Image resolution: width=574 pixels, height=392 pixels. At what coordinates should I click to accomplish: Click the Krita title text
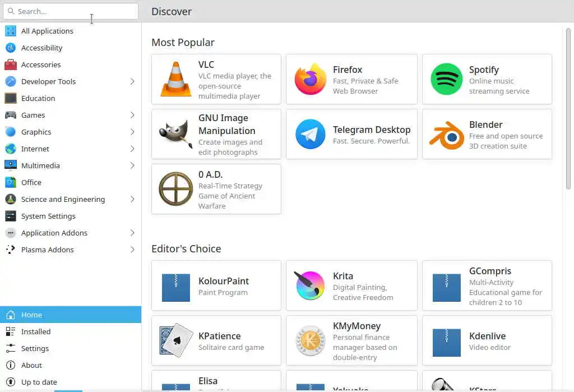[x=343, y=276]
